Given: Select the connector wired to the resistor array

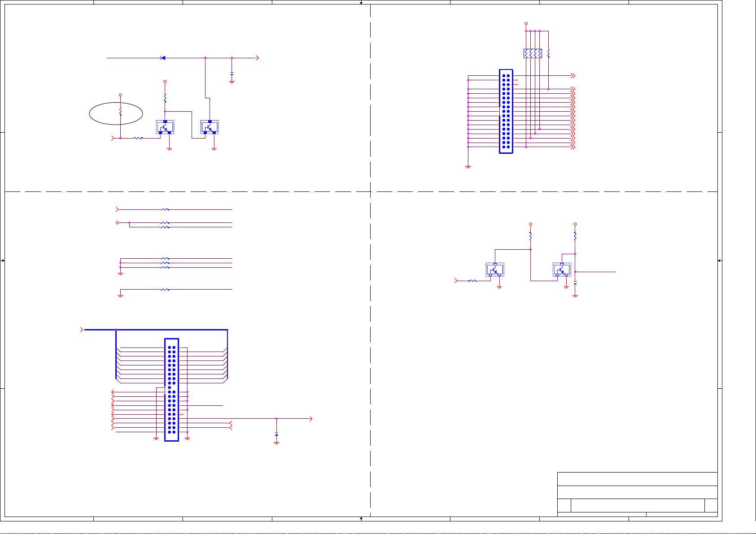Looking at the screenshot, I should (506, 111).
